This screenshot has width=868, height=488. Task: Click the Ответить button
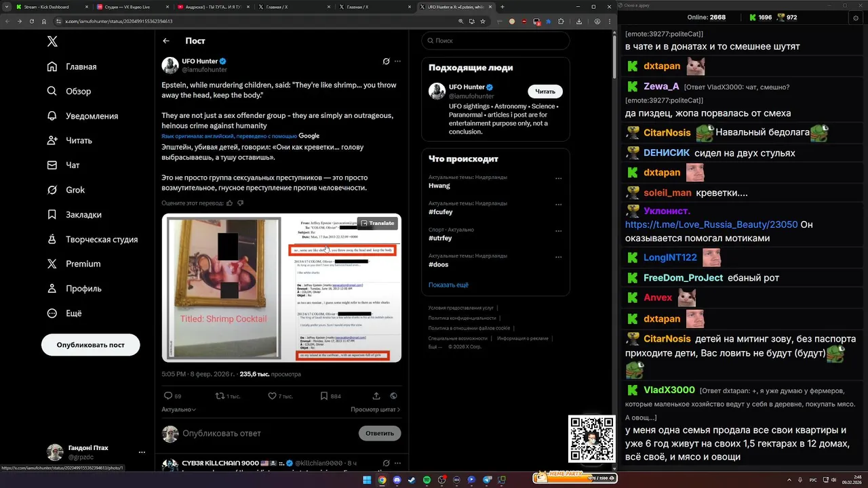[380, 433]
